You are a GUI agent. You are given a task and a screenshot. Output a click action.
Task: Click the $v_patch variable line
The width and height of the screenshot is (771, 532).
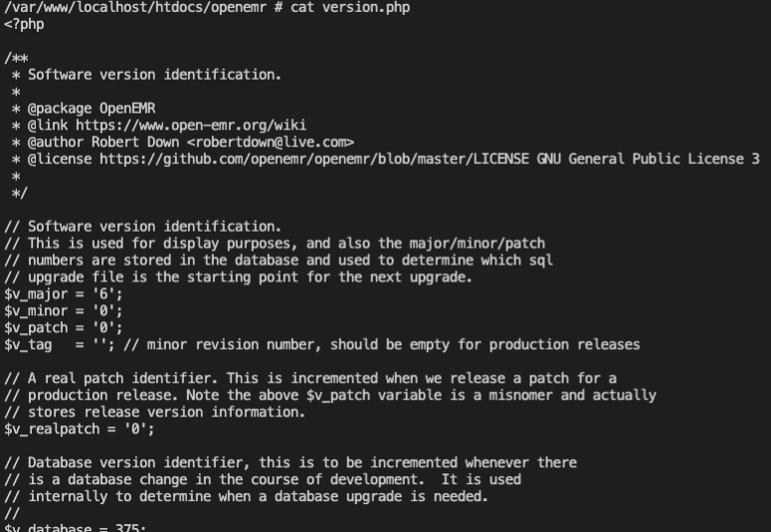coord(64,327)
